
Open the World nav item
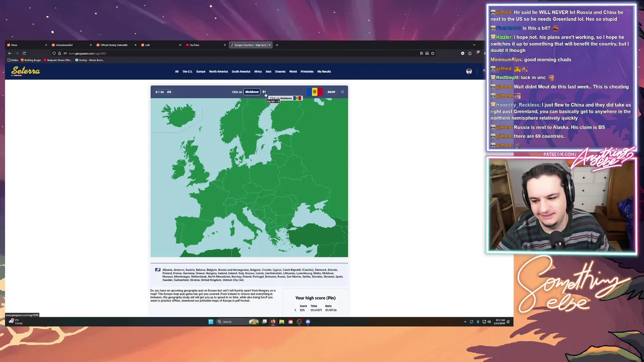point(293,71)
